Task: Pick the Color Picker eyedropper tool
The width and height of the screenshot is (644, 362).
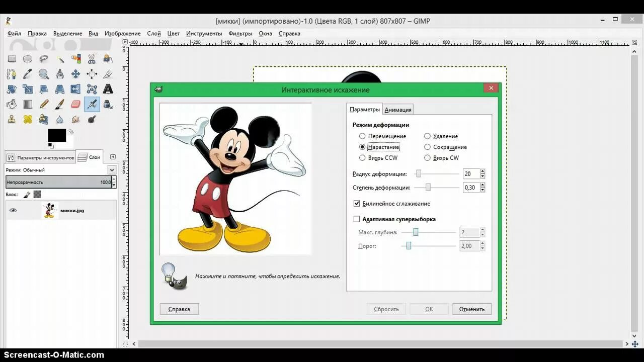Action: click(x=28, y=74)
